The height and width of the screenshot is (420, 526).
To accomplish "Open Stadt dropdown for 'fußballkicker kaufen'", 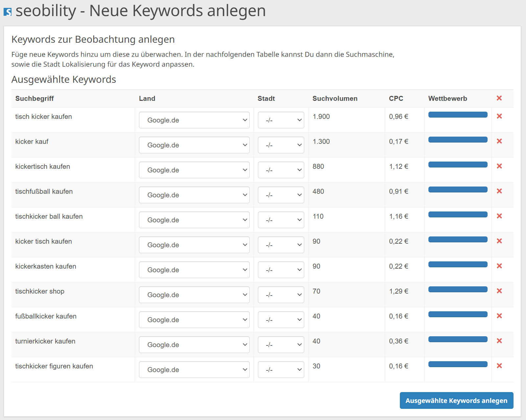I will click(281, 320).
